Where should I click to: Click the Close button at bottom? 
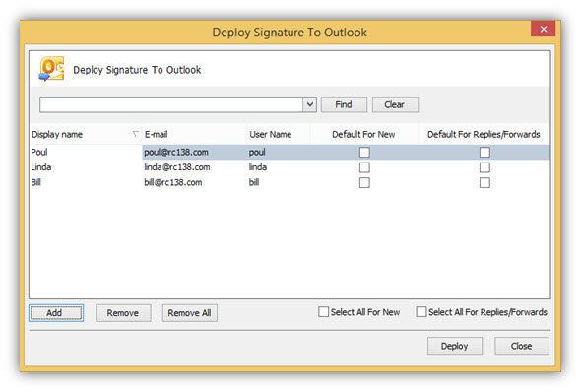click(522, 346)
